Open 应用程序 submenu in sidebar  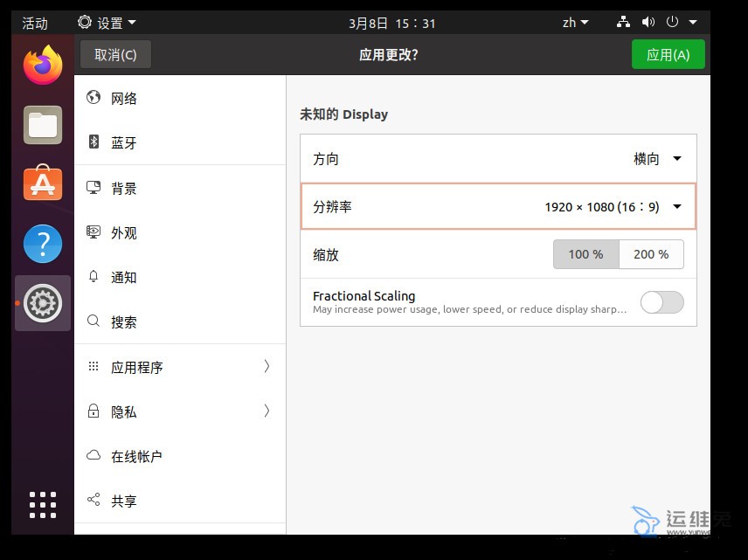tap(180, 368)
